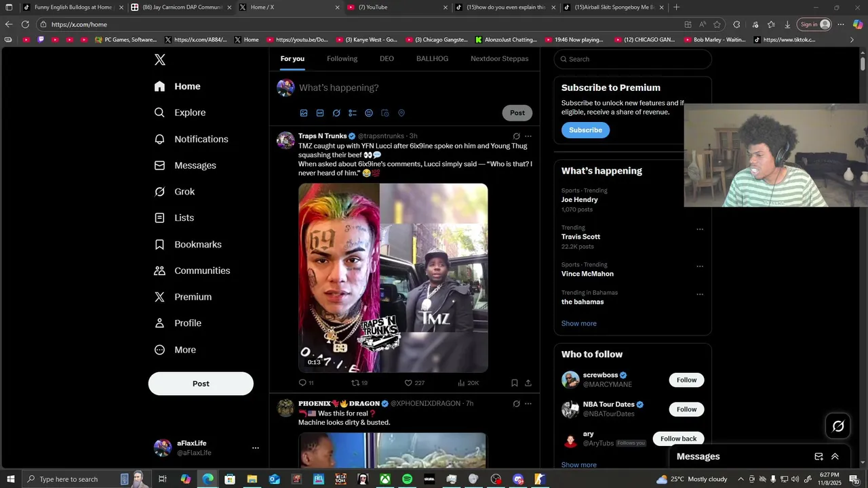This screenshot has height=488, width=868.
Task: Open Bookmarks in the sidebar
Action: 189,244
